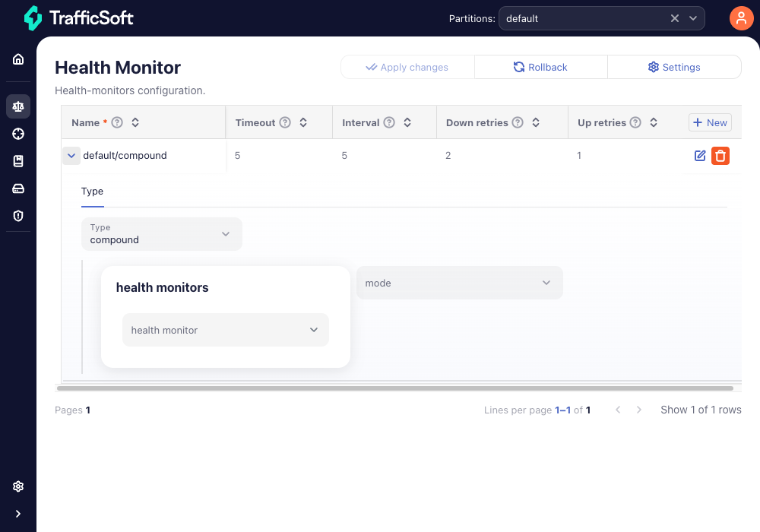Click the user avatar icon

(741, 18)
